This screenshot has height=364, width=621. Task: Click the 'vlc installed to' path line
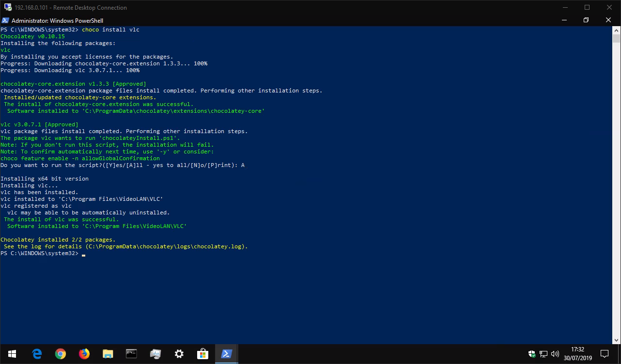click(x=81, y=199)
